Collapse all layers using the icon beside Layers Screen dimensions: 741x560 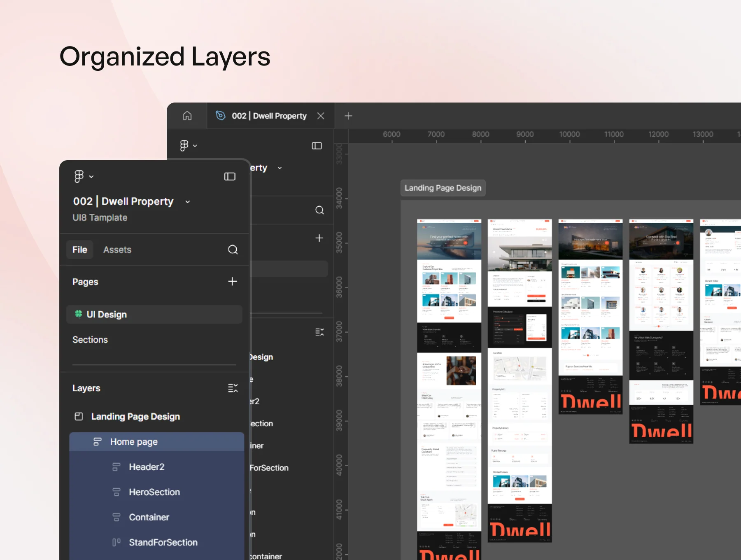pos(233,388)
